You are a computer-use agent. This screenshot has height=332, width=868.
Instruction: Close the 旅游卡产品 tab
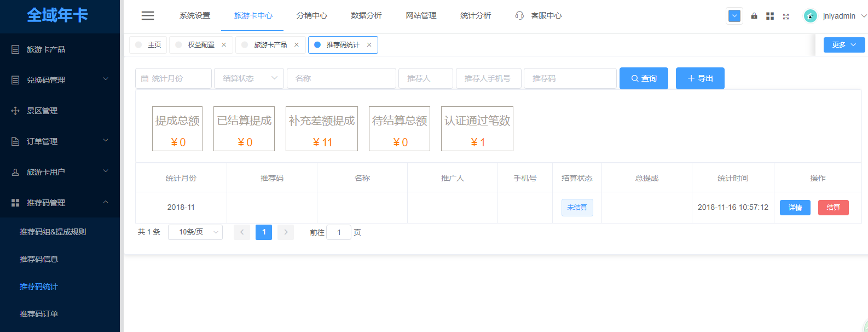coord(297,45)
